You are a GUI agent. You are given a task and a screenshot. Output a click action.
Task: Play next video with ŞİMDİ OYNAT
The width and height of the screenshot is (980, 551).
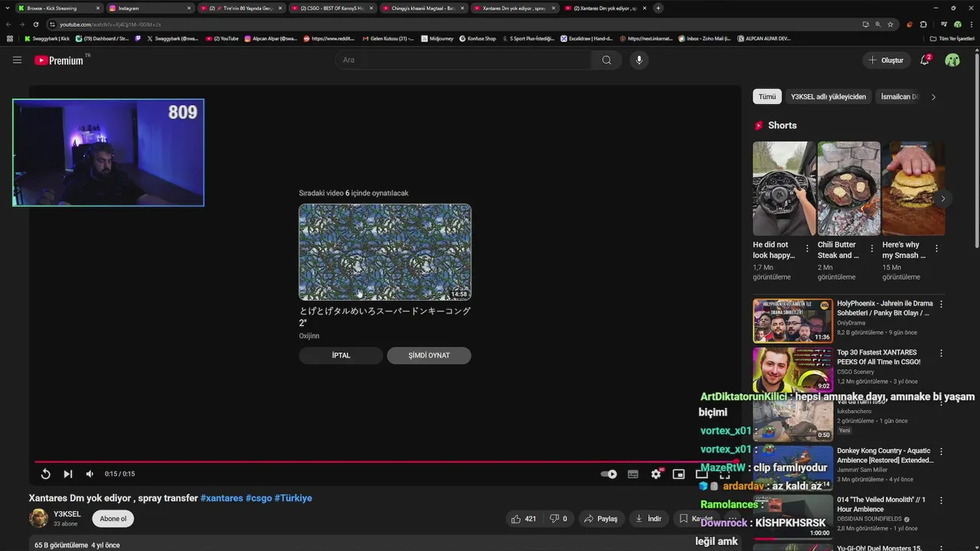(x=429, y=355)
